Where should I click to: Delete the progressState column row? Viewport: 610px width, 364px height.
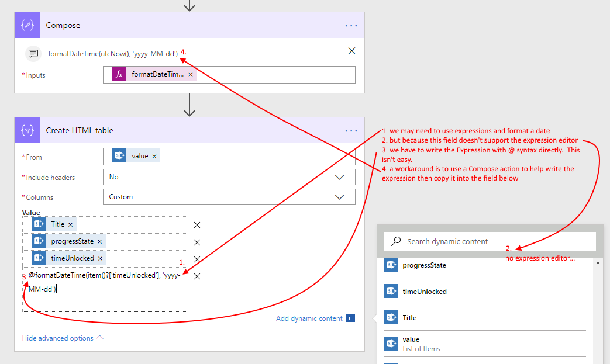[197, 242]
